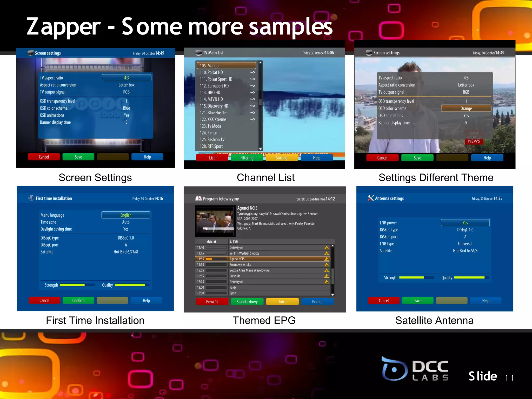Click the EPG list scrollbar up arrow
The width and height of the screenshot is (532, 399).
coord(332,246)
